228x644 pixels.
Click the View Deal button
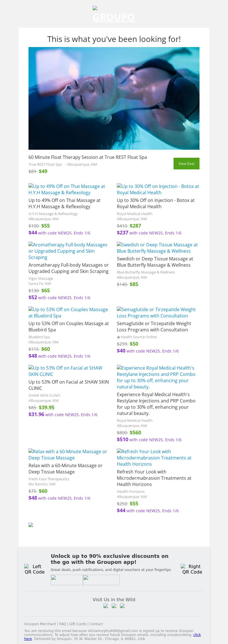pos(186,163)
